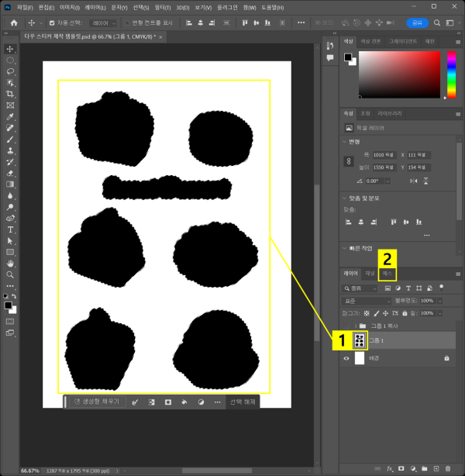Pick the Eraser tool
Image resolution: width=465 pixels, height=476 pixels.
tap(10, 173)
